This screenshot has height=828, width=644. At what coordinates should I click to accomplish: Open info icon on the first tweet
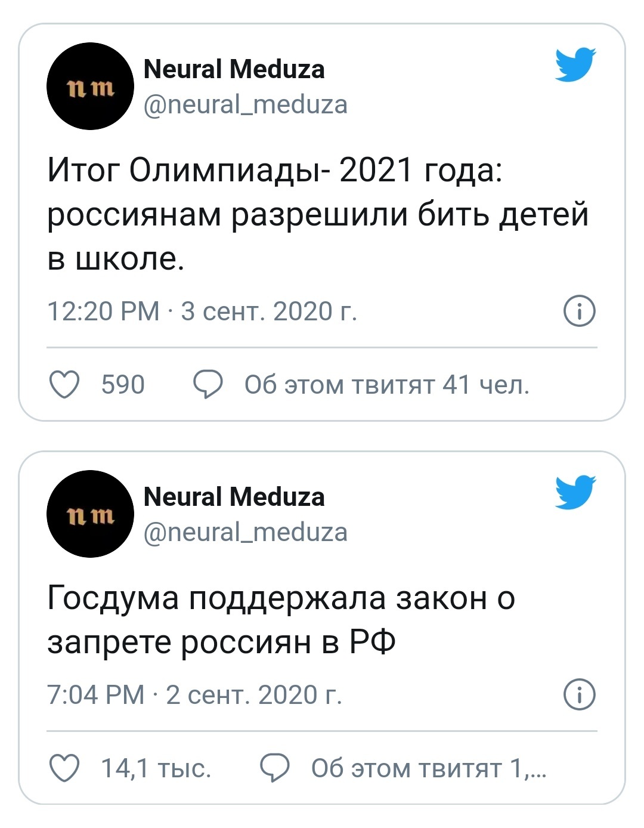pos(580,311)
